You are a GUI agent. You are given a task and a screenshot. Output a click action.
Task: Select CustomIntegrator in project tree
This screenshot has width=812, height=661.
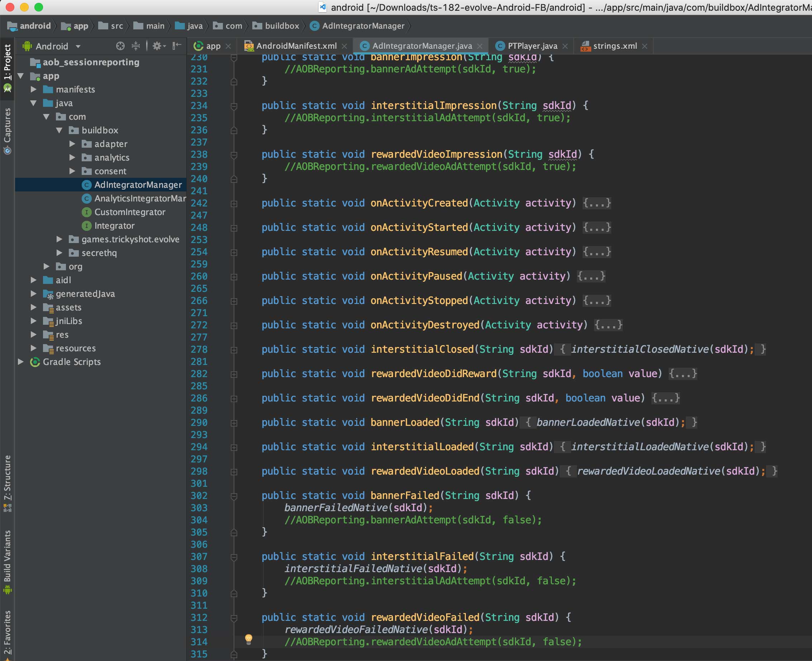point(129,212)
